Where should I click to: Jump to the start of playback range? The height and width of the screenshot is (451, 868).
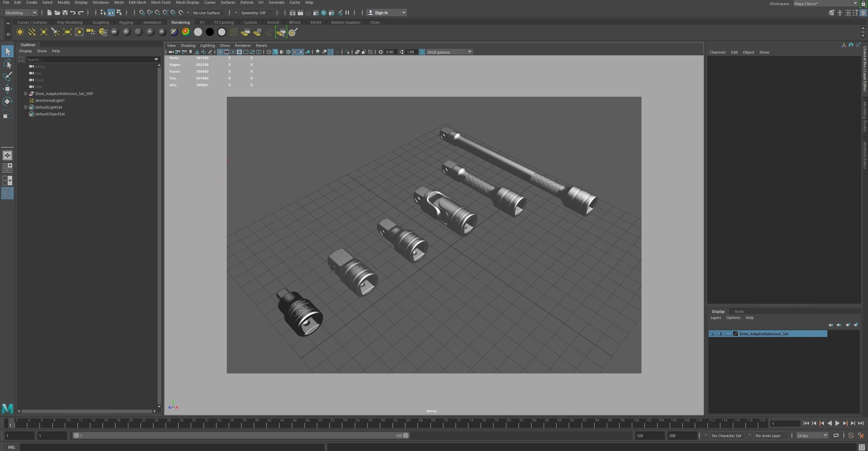click(x=806, y=423)
